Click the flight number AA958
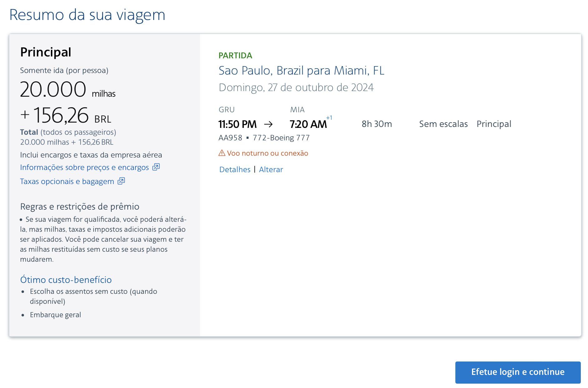The image size is (588, 388). [230, 138]
